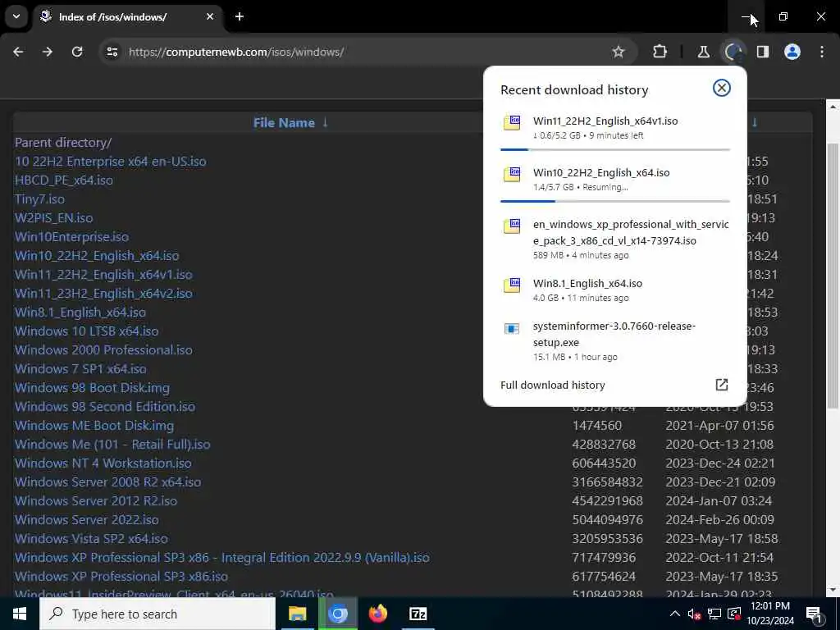The width and height of the screenshot is (840, 630).
Task: Click Win10_22H2_English_x64.iso in file list
Action: (x=97, y=256)
